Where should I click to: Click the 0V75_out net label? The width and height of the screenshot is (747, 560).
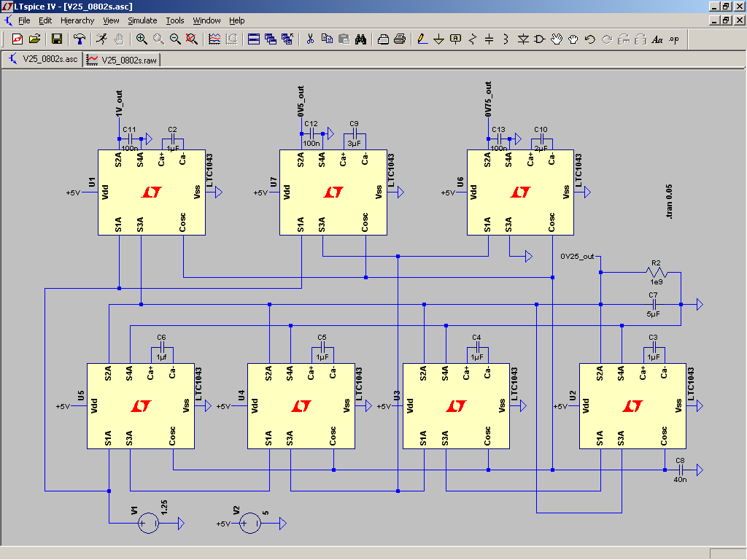(488, 99)
